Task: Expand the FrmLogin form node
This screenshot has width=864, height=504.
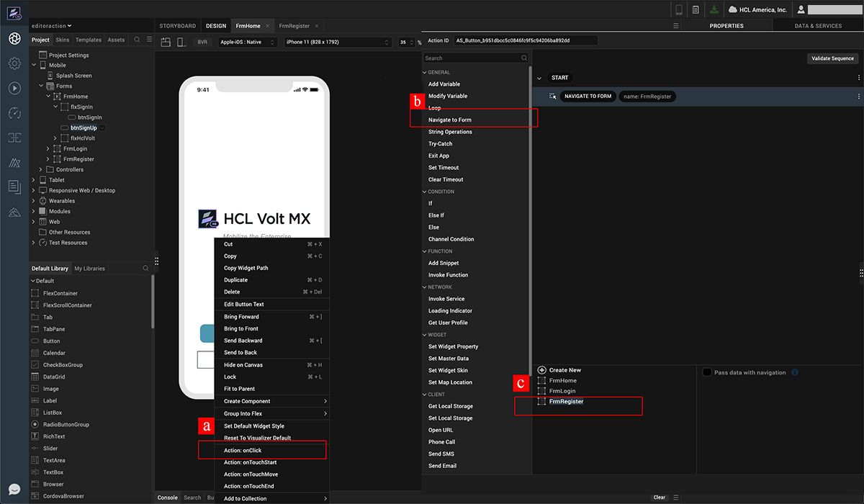Action: tap(48, 149)
